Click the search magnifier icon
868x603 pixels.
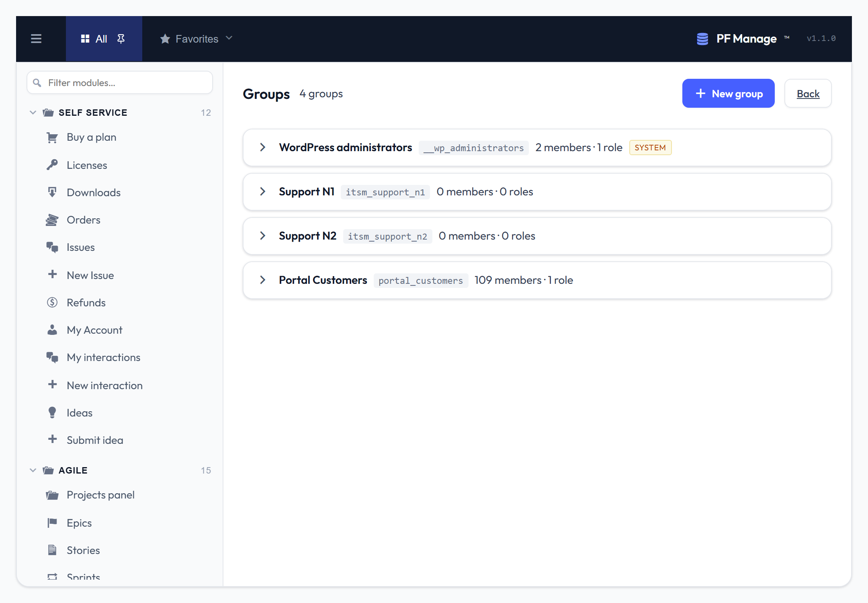coord(37,83)
